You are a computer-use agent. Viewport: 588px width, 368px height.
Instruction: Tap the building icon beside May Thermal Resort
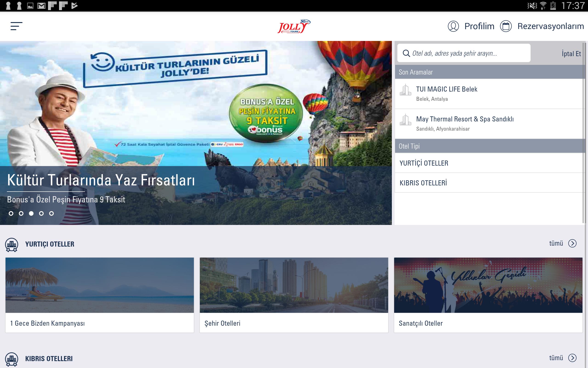click(405, 120)
